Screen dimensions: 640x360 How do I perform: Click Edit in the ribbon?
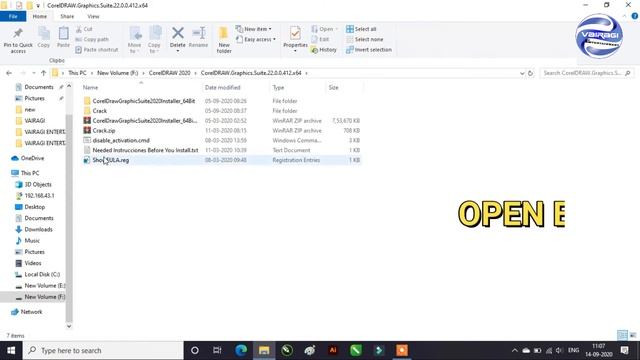coord(320,39)
